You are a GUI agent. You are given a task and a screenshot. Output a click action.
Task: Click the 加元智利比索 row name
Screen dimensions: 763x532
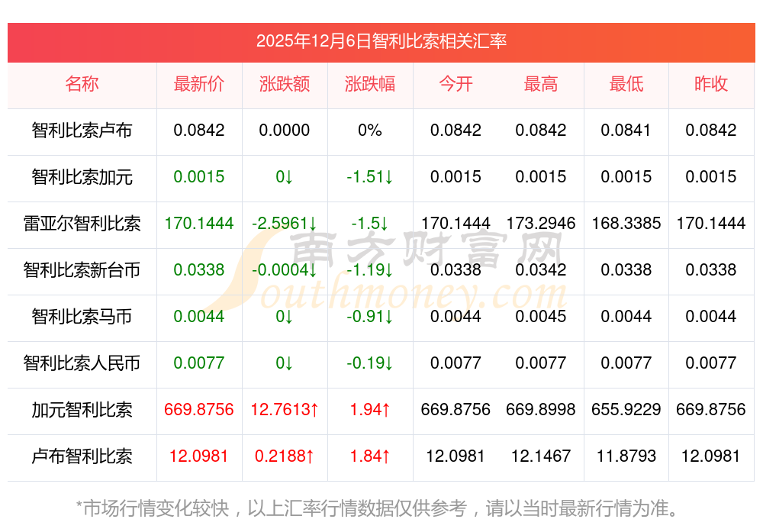(82, 410)
